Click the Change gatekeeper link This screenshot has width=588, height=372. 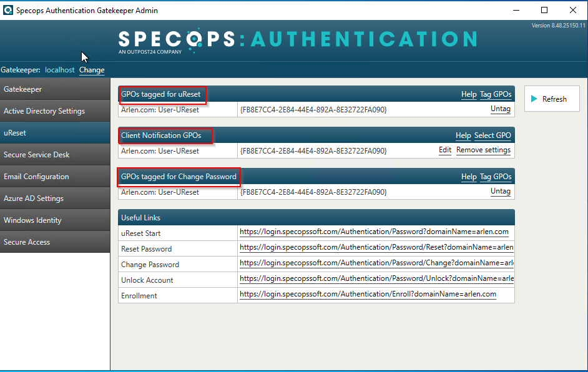(x=92, y=70)
